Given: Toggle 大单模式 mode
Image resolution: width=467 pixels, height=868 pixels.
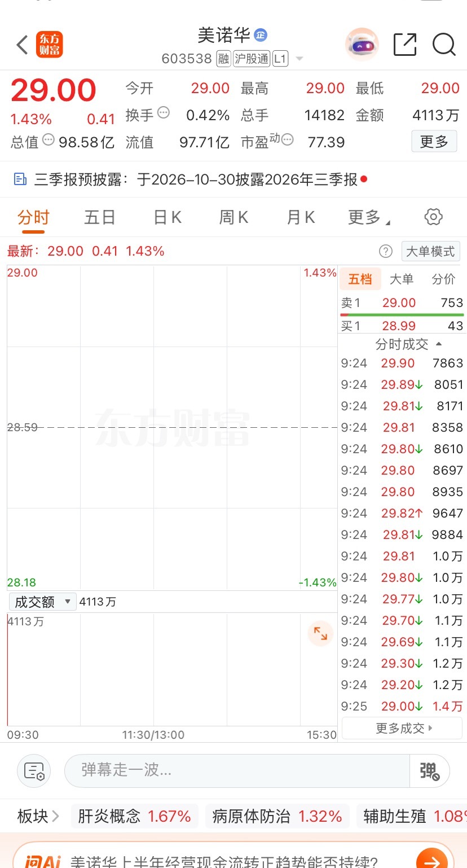Looking at the screenshot, I should pos(431,251).
